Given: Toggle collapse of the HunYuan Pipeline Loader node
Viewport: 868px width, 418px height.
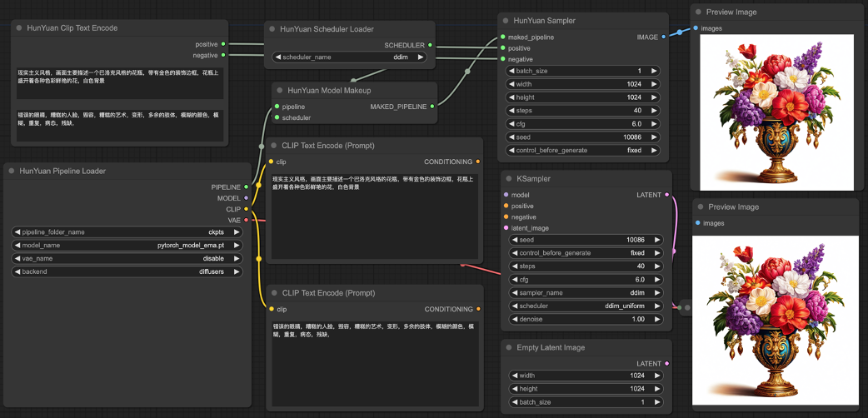Looking at the screenshot, I should [x=11, y=172].
